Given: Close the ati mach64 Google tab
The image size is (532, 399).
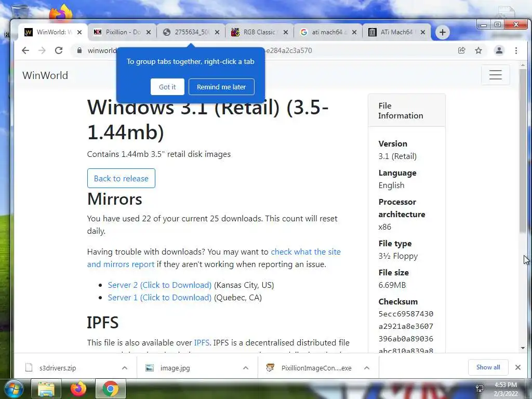Looking at the screenshot, I should point(354,32).
